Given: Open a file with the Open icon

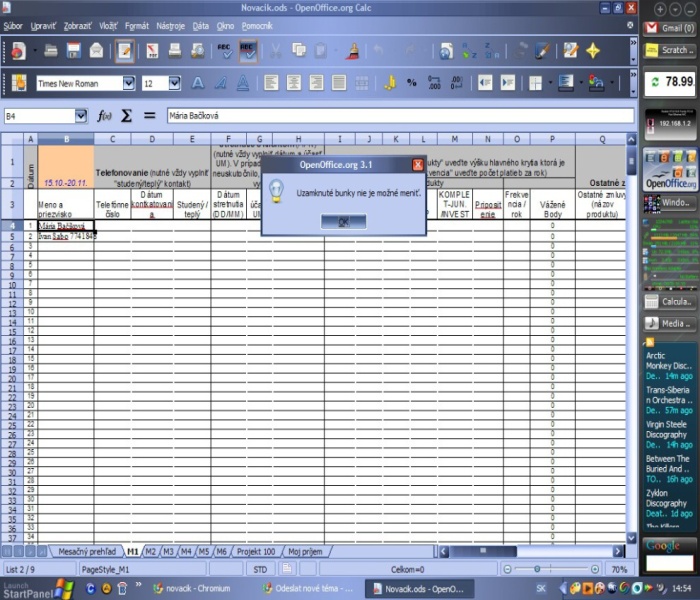Looking at the screenshot, I should (50, 51).
